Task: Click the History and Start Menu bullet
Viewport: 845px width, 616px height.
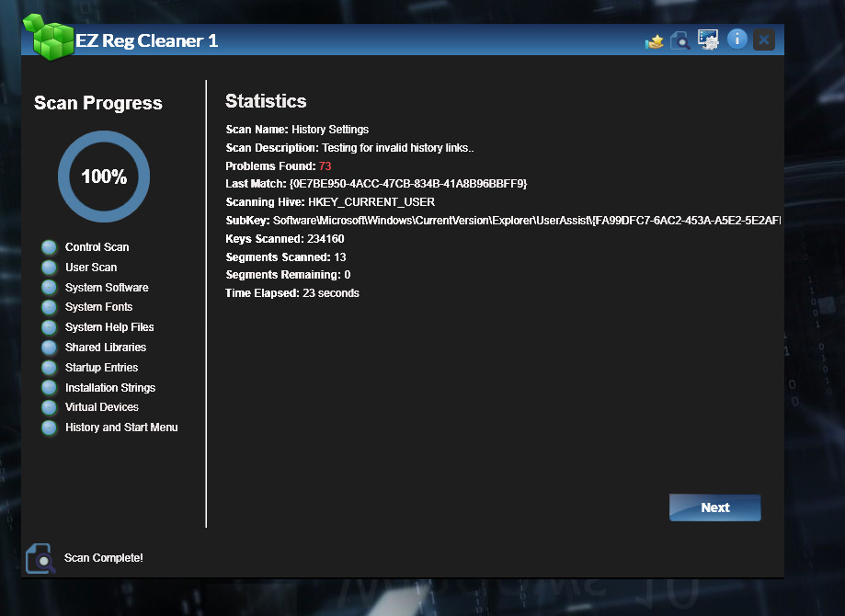Action: click(49, 428)
